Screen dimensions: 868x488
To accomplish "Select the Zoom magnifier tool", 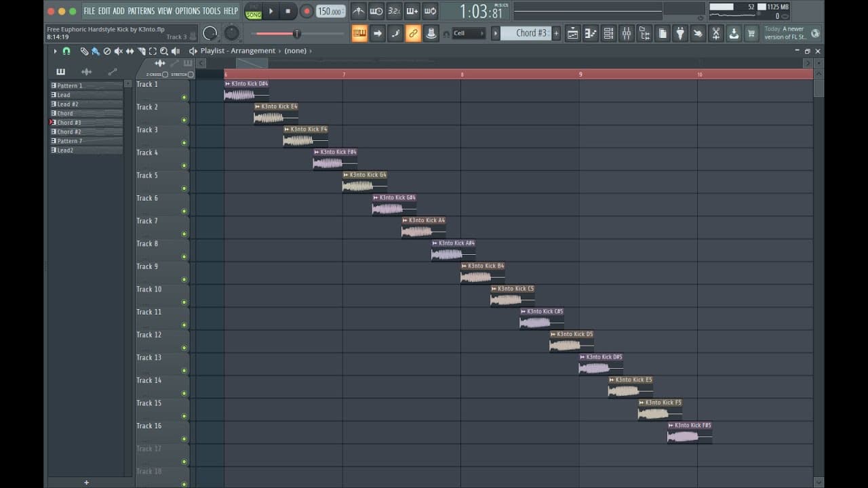I will click(x=164, y=51).
